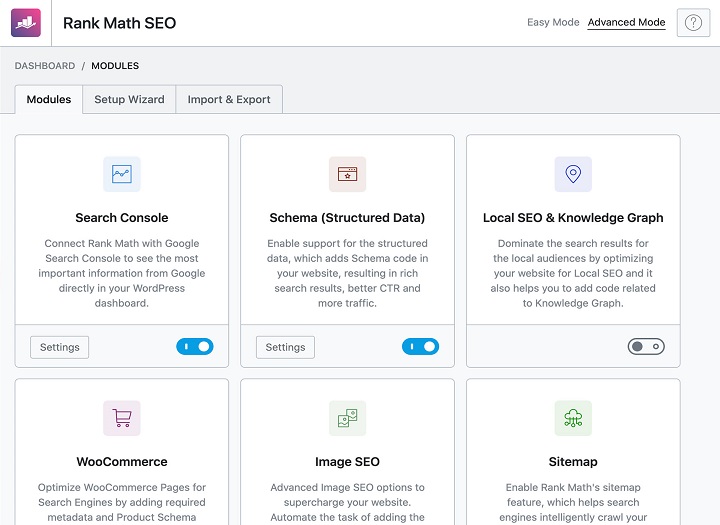Open Schema module Settings button

[285, 347]
